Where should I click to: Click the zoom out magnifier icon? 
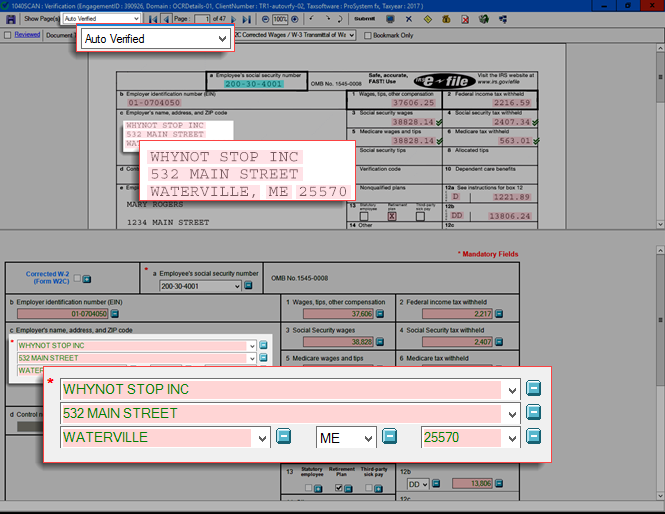click(x=265, y=19)
